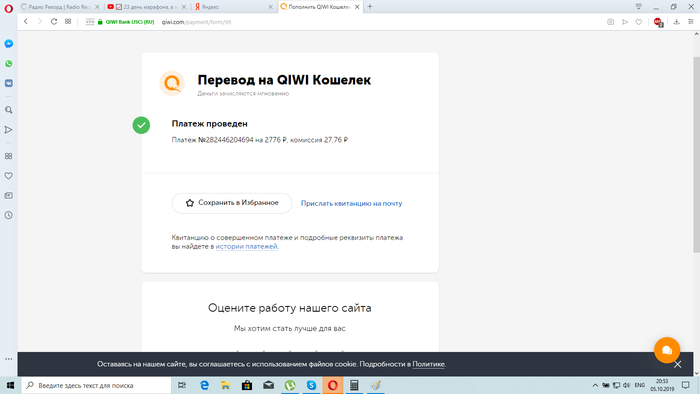
Task: Open the personal news flow sidebar icon
Action: (x=8, y=130)
